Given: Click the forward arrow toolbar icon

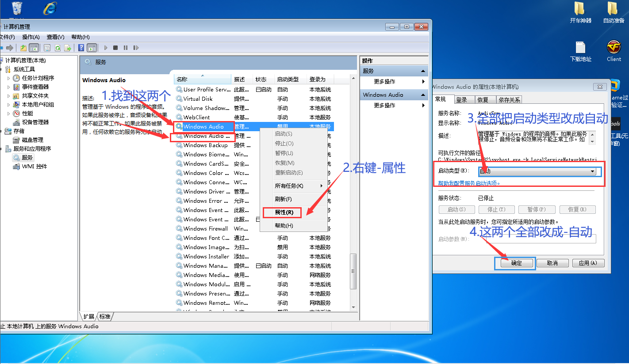Looking at the screenshot, I should pyautogui.click(x=9, y=48).
